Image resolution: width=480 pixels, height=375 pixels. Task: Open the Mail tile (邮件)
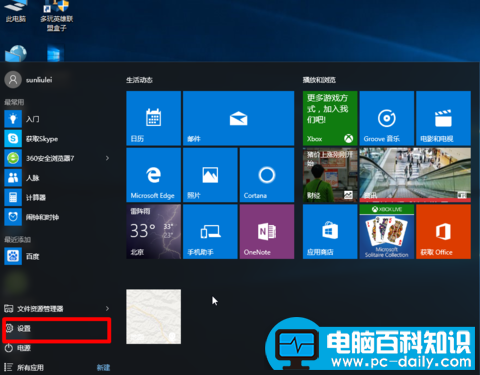(238, 118)
